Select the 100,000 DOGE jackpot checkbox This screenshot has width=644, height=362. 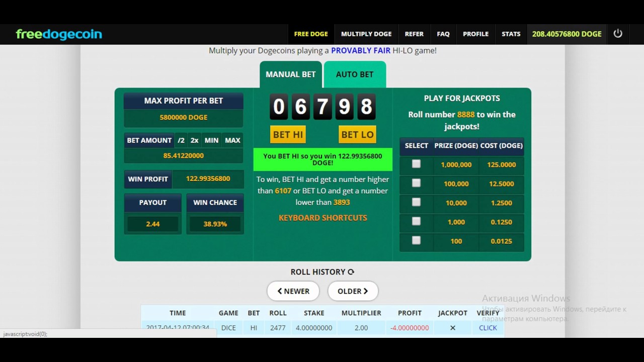(416, 183)
